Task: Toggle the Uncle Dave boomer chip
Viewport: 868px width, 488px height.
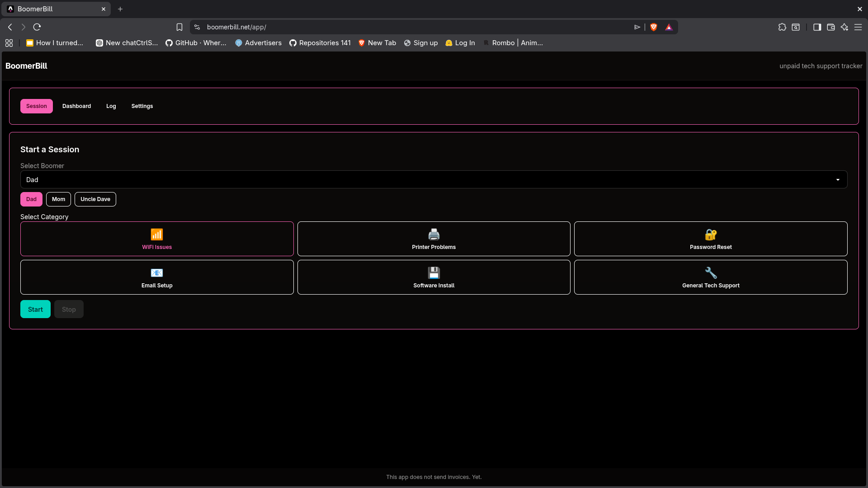Action: [95, 199]
